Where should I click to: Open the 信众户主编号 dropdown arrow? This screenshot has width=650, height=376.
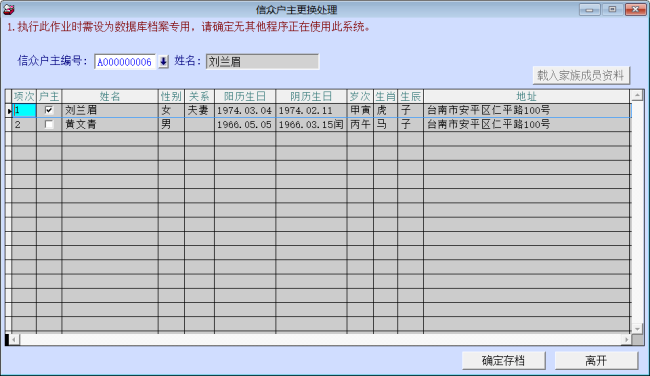[x=163, y=62]
